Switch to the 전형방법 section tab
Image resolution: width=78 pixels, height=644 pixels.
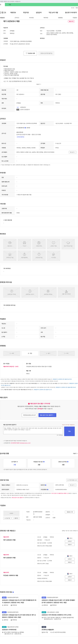[60, 18]
